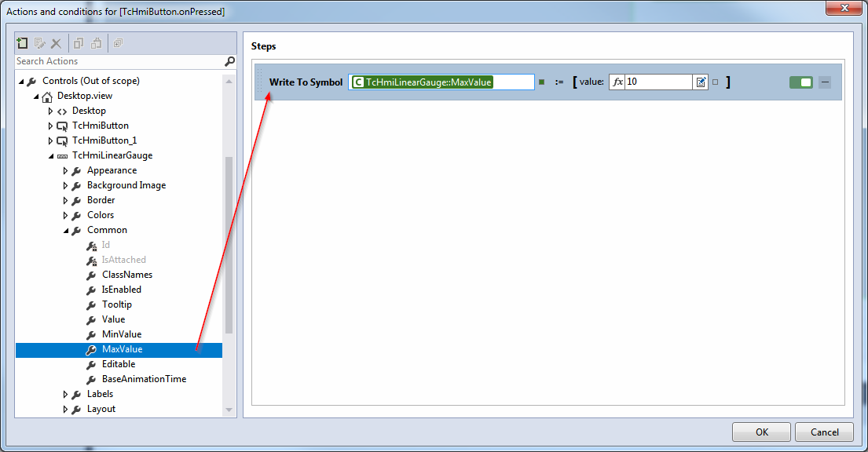Image resolution: width=868 pixels, height=452 pixels.
Task: Select the MaxValue property
Action: 119,350
